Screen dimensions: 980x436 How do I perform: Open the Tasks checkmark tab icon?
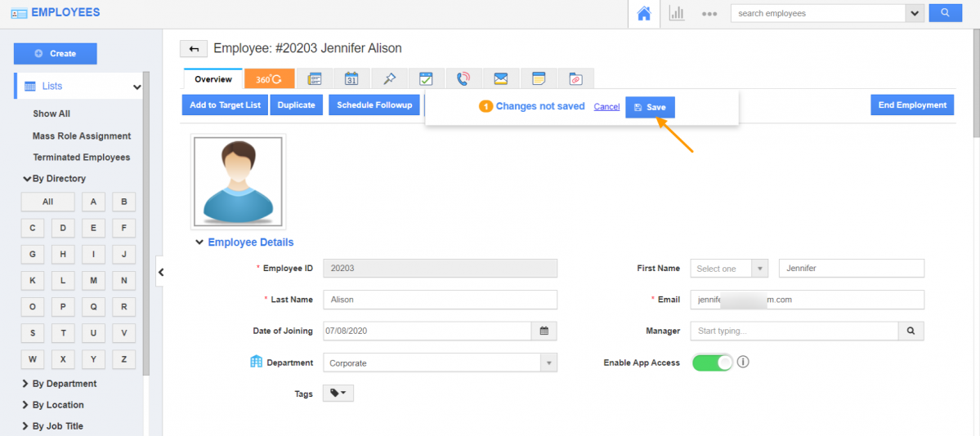(426, 79)
